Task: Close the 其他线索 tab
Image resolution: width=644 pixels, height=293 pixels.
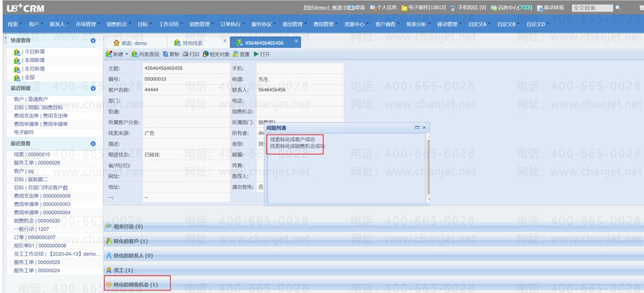Action: click(225, 41)
